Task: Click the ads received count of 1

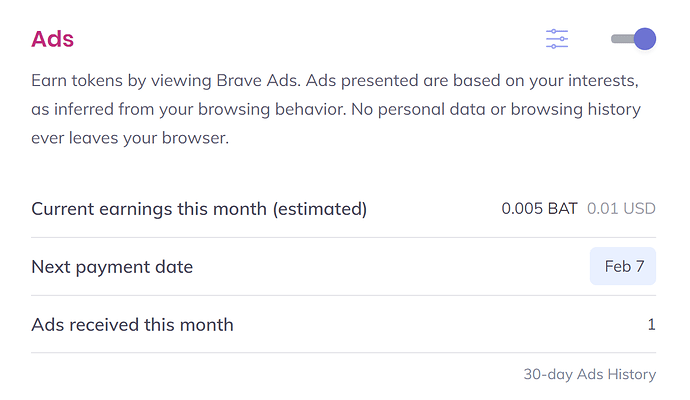Action: coord(651,325)
